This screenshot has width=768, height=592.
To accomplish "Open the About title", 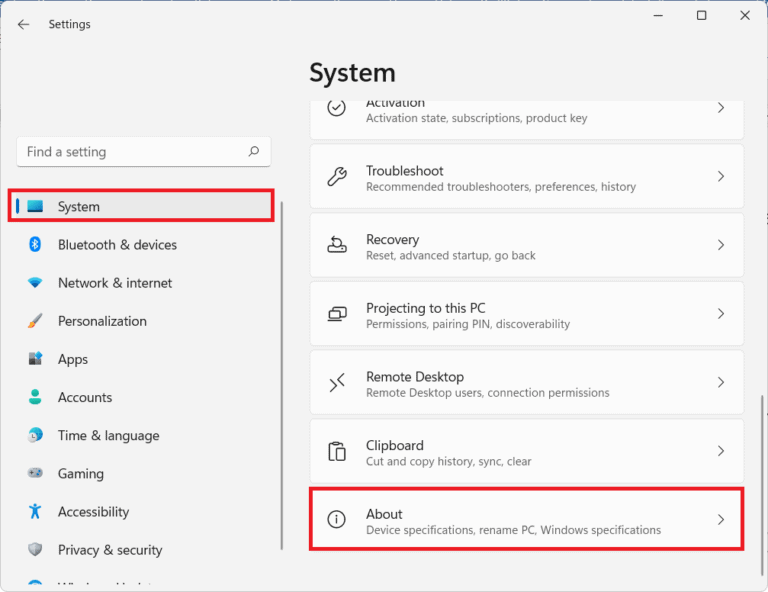I will coord(384,514).
